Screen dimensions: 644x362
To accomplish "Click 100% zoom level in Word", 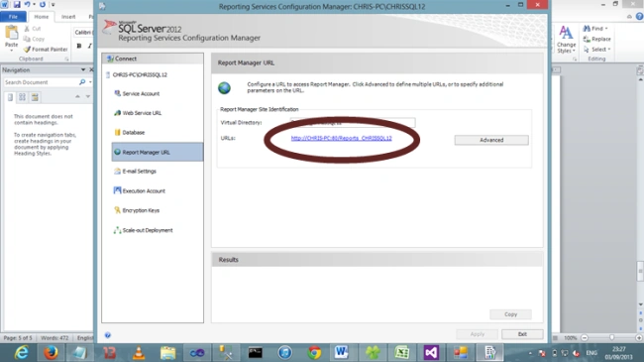I will pos(570,338).
